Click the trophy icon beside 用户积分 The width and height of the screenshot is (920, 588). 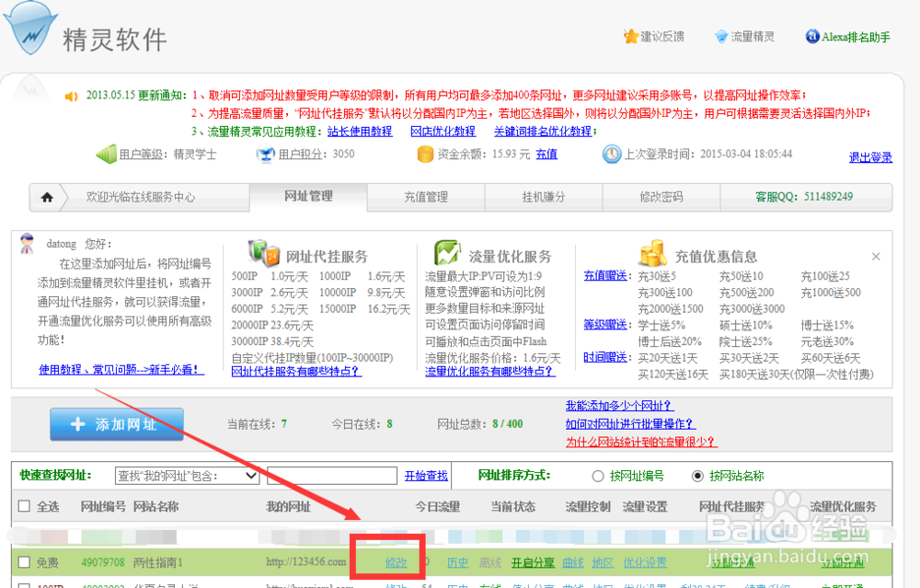pos(265,154)
